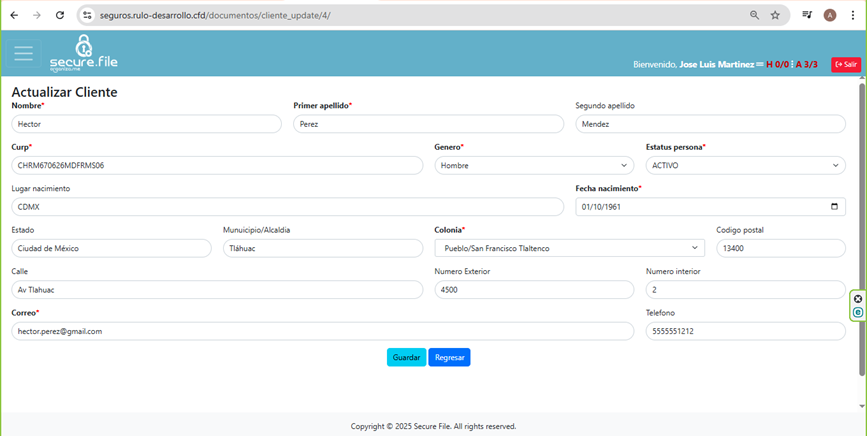Open the calendar picker in Fecha nacimiento
This screenshot has height=436, width=867.
click(x=835, y=207)
